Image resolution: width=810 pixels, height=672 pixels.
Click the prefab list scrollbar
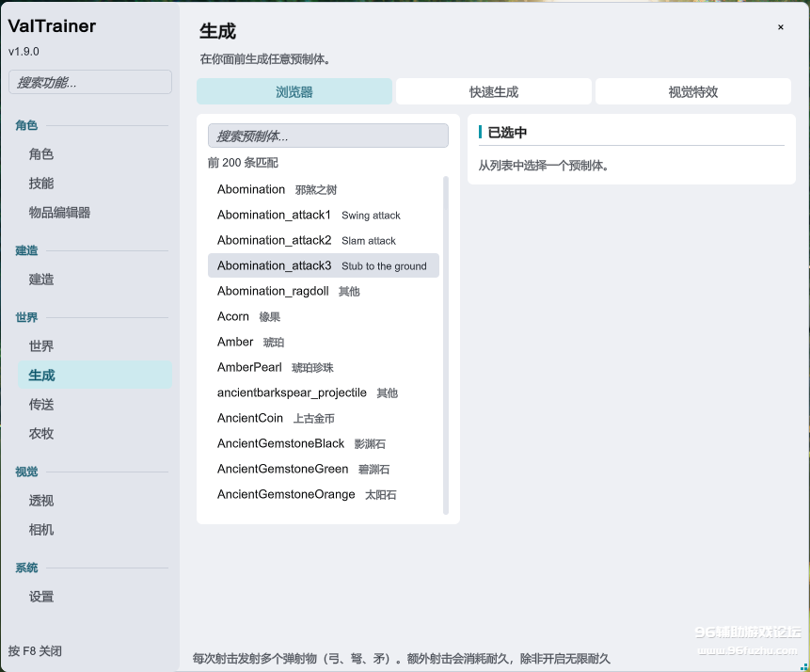click(x=446, y=345)
